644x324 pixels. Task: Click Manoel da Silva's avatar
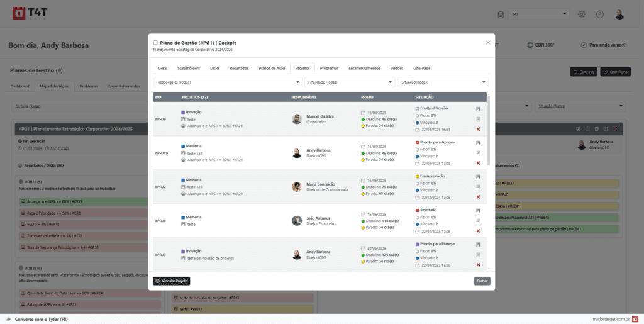point(297,118)
